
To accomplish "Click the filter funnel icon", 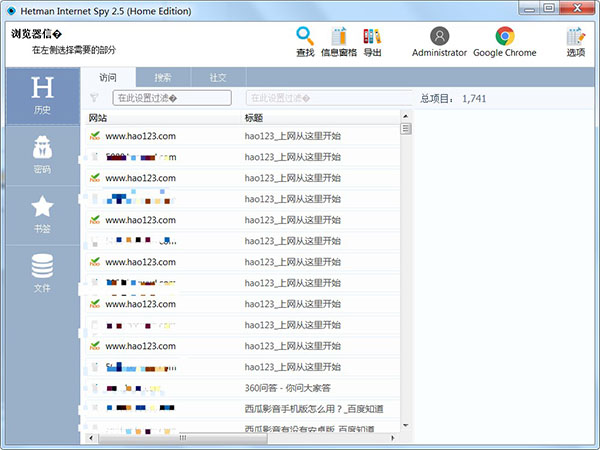I will tap(94, 98).
